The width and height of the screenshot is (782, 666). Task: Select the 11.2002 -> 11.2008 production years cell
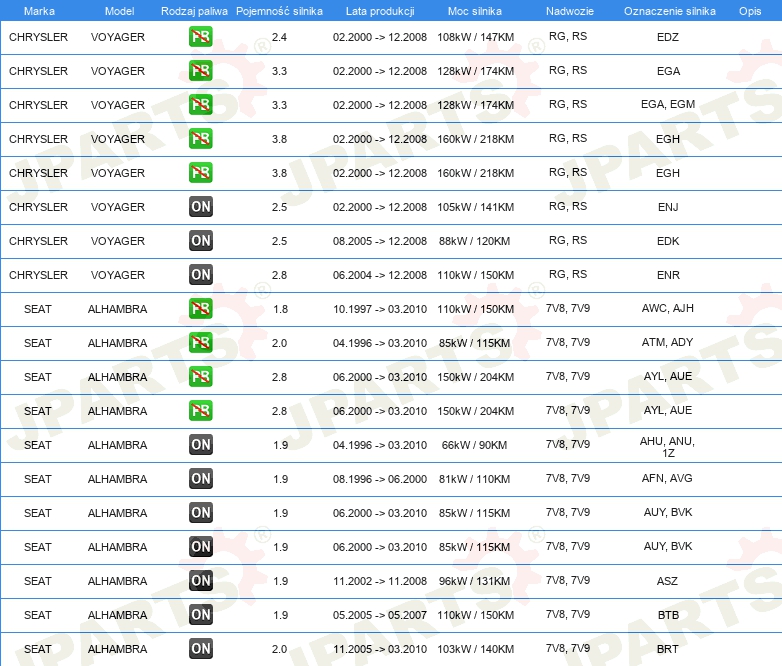point(380,581)
